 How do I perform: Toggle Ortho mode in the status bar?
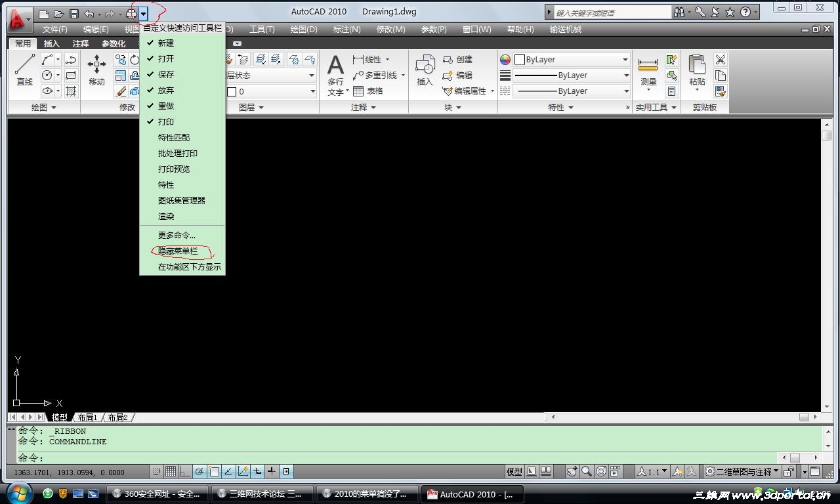point(185,471)
